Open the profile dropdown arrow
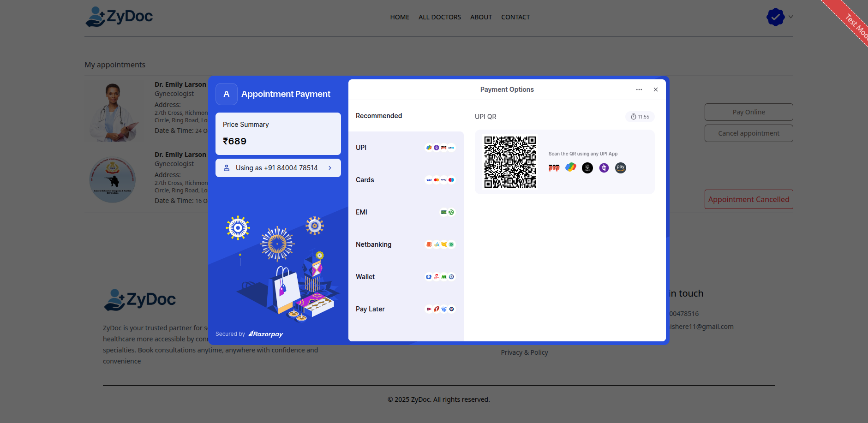868x423 pixels. [791, 17]
